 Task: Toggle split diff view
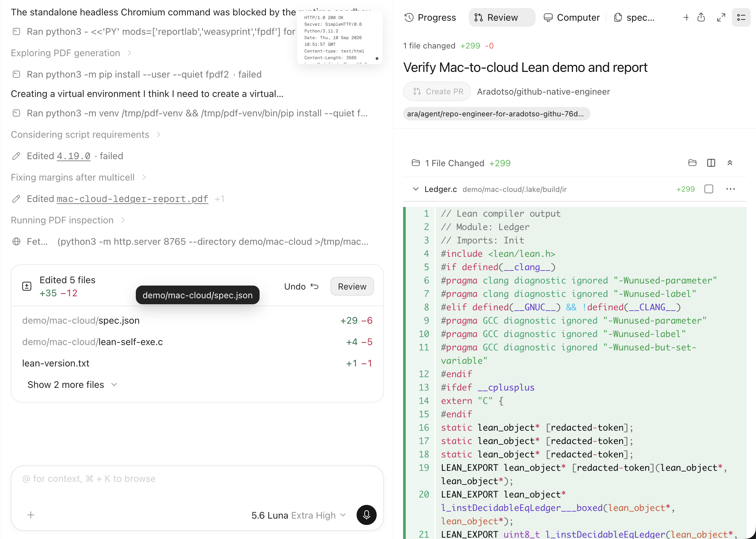711,163
